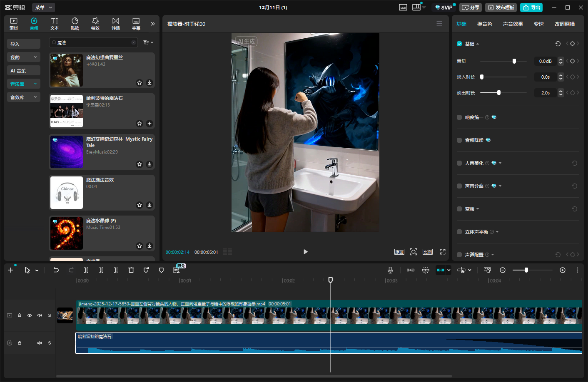The width and height of the screenshot is (588, 382).
Task: Click the 导入 import button
Action: coord(24,44)
